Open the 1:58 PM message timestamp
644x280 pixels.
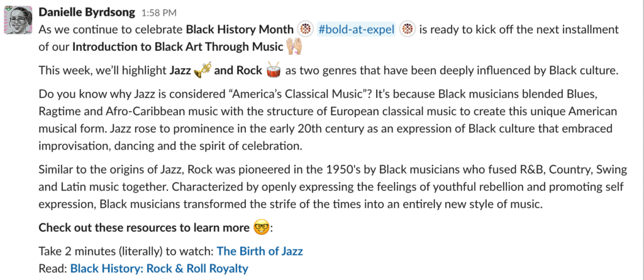159,13
